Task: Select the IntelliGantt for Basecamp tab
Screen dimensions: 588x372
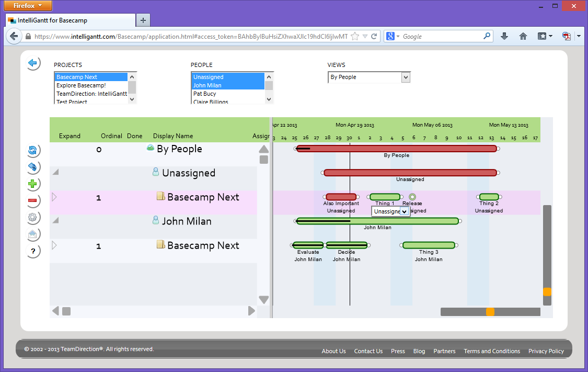Action: [71, 20]
